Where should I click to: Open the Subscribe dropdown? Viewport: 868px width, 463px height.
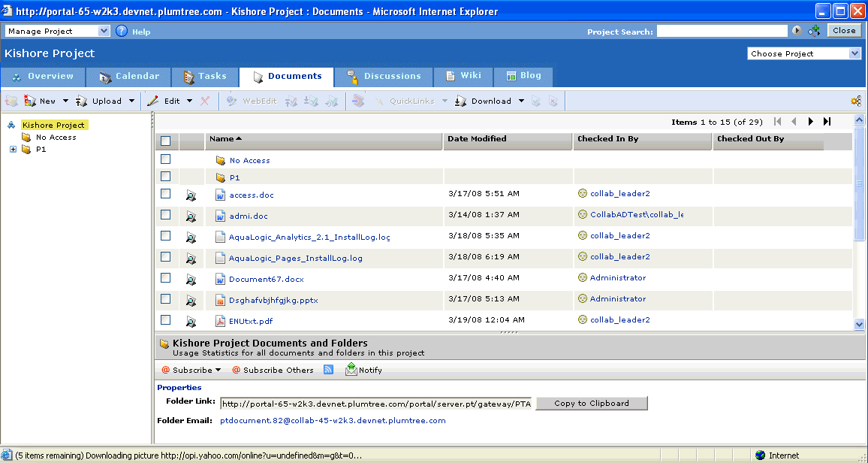point(191,370)
